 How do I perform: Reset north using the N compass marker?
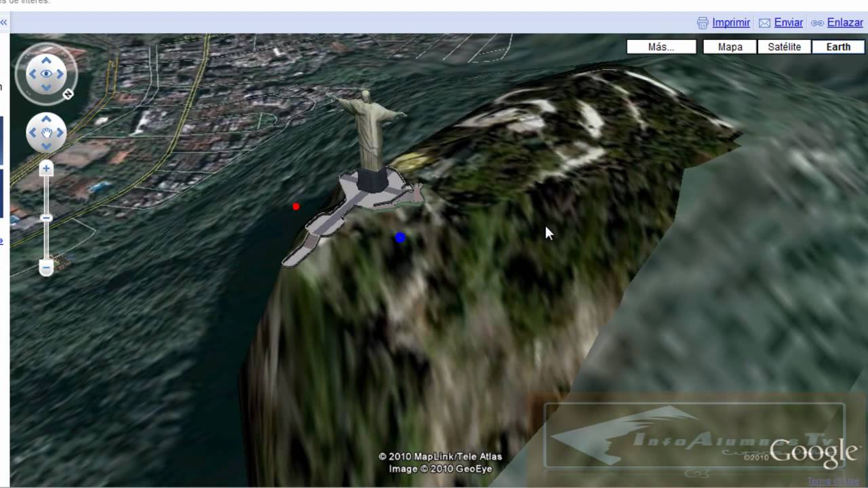(x=68, y=94)
